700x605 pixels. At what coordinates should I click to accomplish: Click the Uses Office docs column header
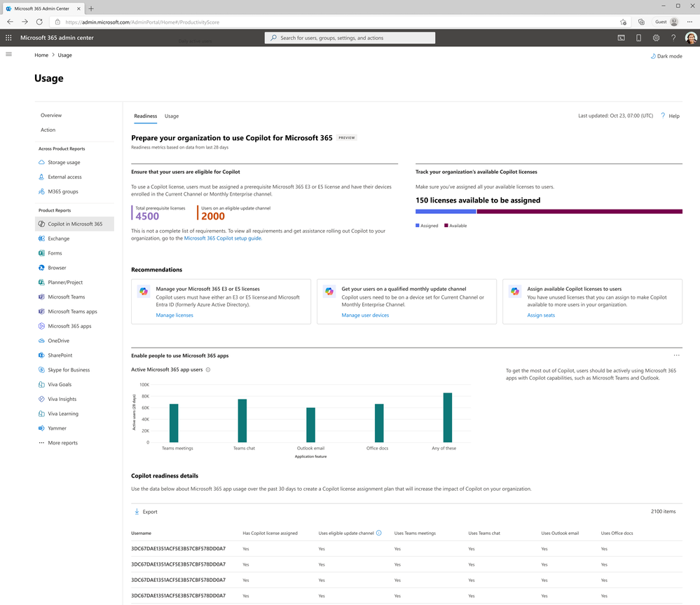coord(617,533)
